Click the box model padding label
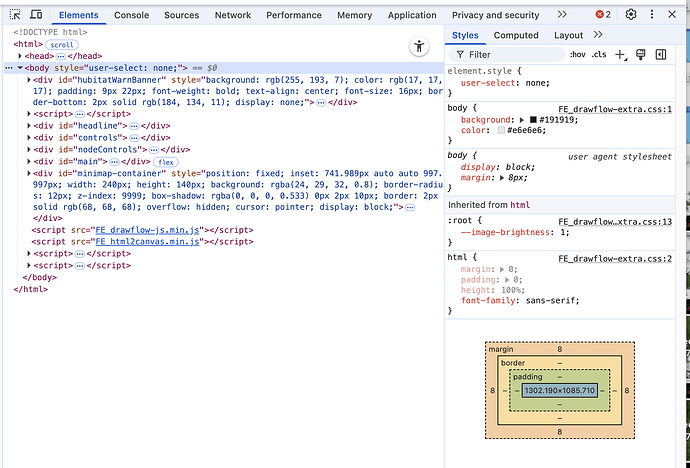 coord(527,377)
